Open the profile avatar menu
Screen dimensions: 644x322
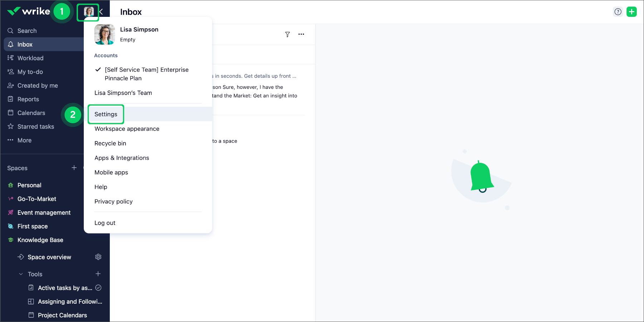pyautogui.click(x=88, y=12)
